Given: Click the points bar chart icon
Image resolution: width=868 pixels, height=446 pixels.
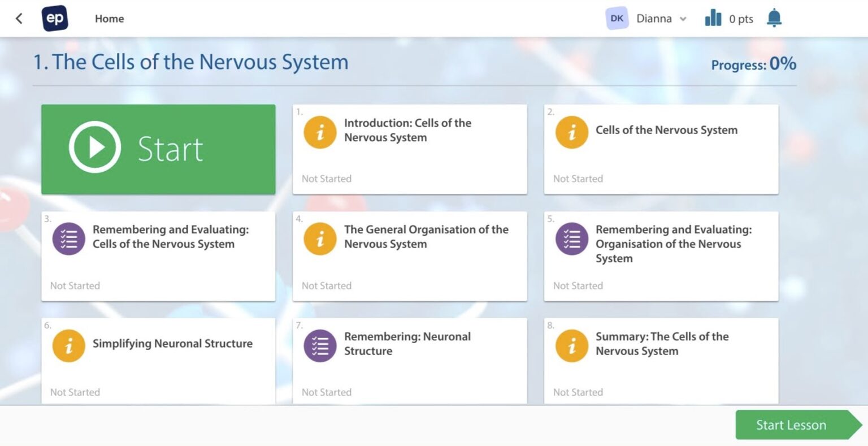Looking at the screenshot, I should [x=713, y=19].
